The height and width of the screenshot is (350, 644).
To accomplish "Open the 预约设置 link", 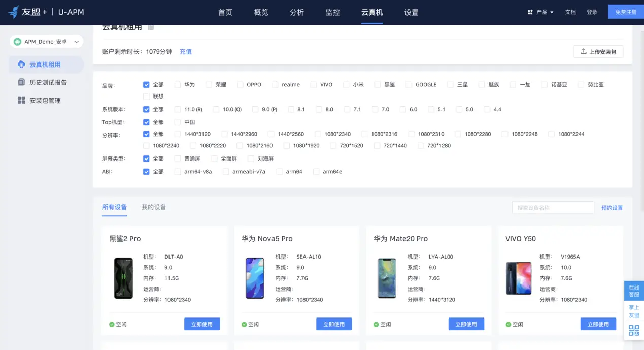I will point(612,208).
